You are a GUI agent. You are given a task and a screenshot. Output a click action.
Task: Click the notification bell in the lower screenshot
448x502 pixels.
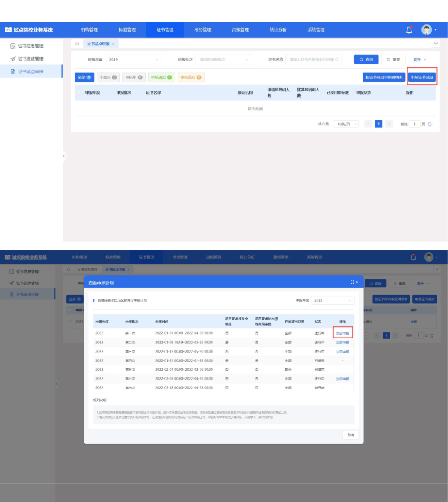(413, 257)
